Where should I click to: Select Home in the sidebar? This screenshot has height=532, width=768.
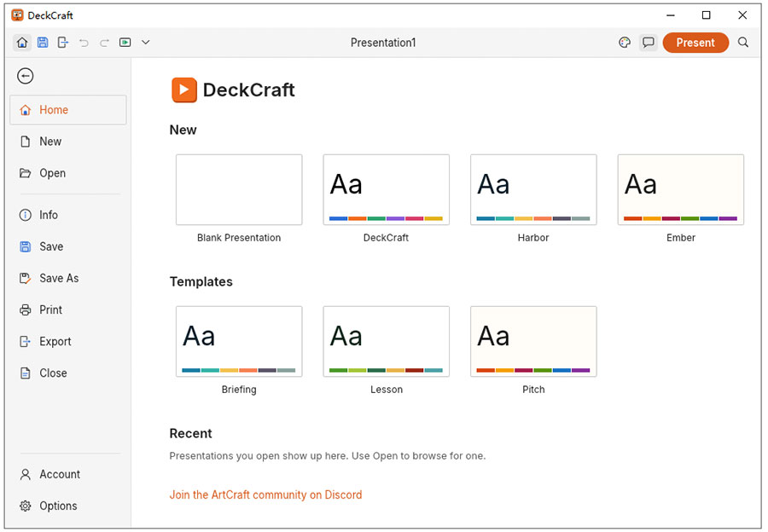(68, 110)
